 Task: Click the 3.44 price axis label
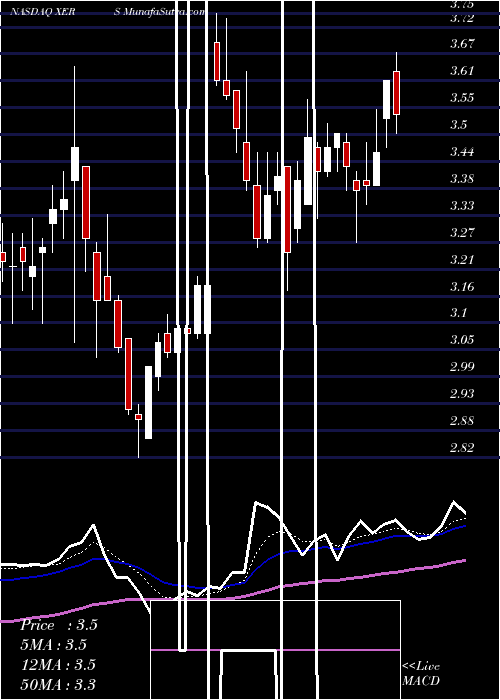[x=462, y=151]
